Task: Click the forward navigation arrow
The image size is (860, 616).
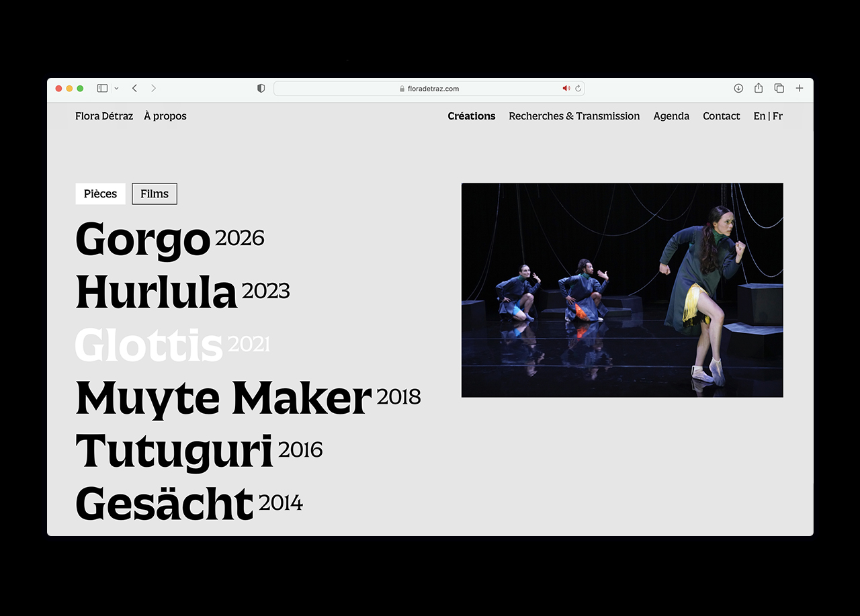Action: 153,88
